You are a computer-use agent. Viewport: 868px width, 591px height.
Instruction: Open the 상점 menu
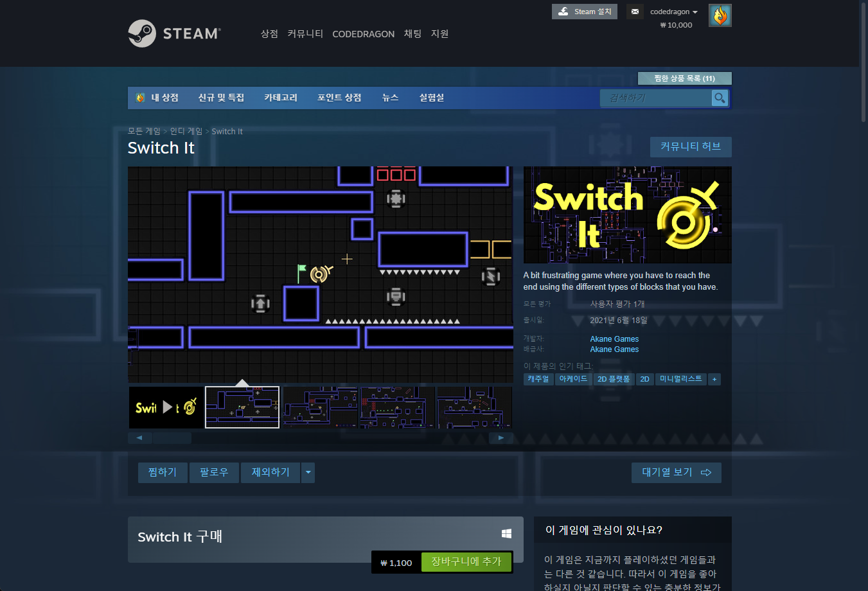pyautogui.click(x=269, y=33)
